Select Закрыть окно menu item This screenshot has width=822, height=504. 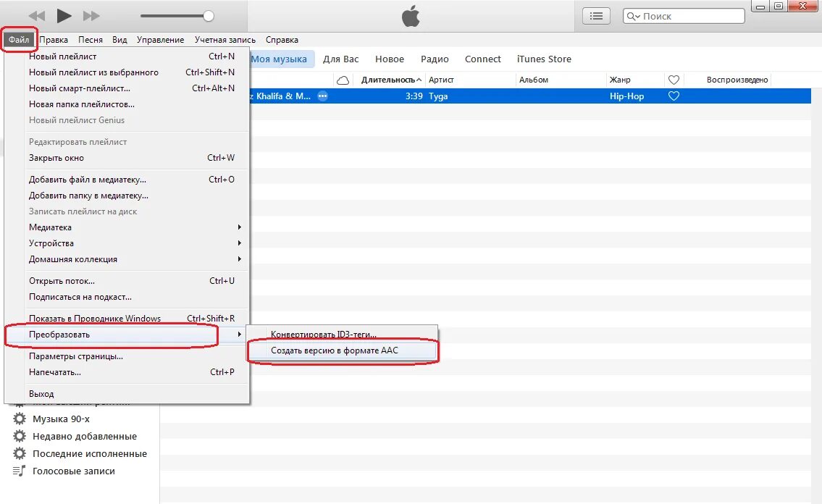click(x=126, y=158)
